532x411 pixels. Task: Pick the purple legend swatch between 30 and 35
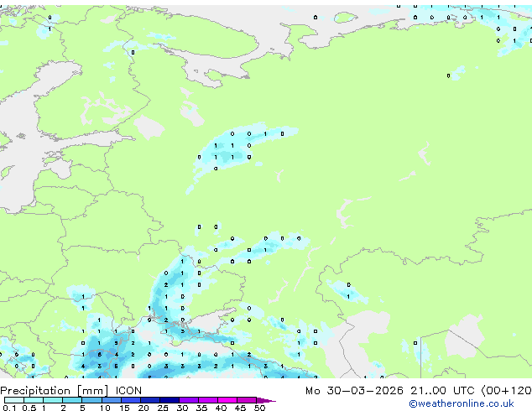pos(189,400)
